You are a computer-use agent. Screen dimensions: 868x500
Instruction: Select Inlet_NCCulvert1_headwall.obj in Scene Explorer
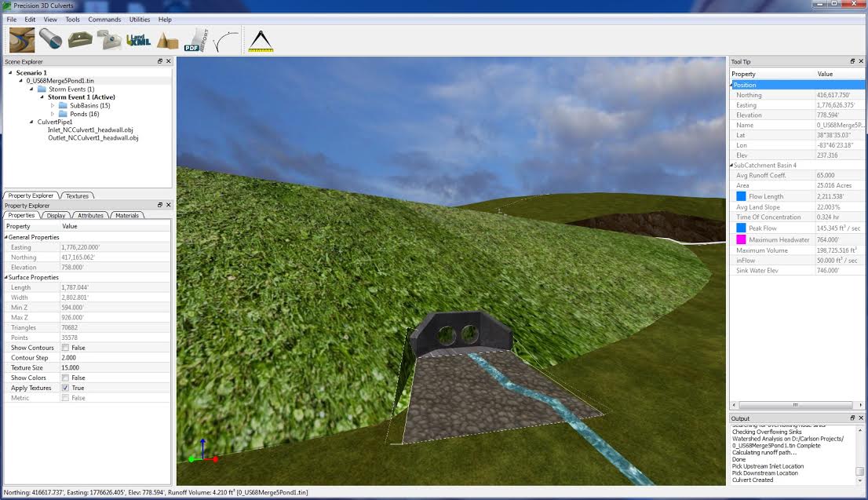click(93, 130)
